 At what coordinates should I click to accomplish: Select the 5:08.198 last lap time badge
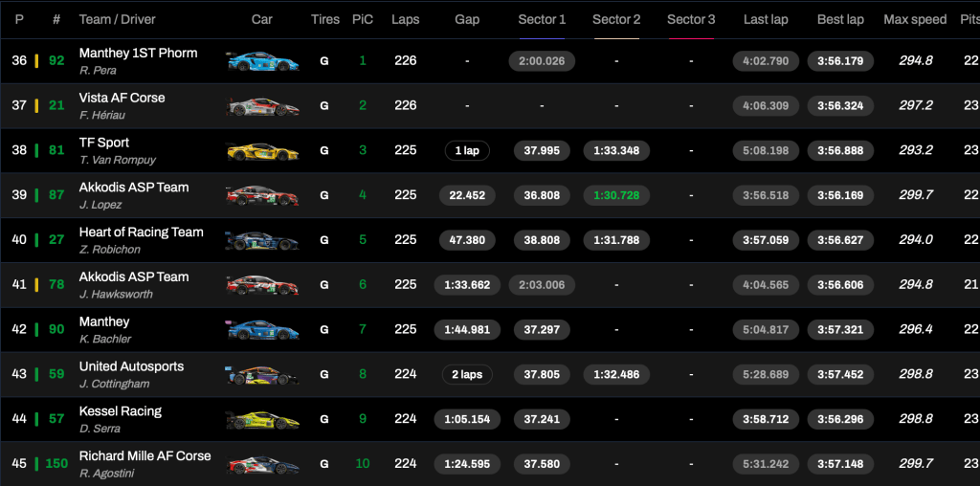(x=765, y=151)
